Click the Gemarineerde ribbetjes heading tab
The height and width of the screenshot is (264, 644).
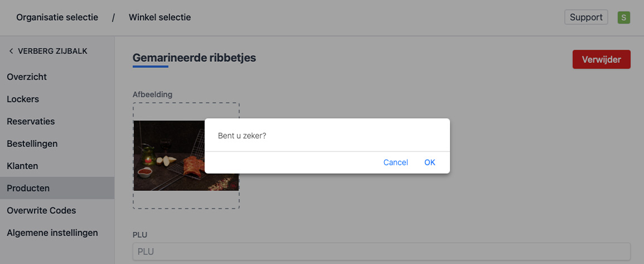coord(194,57)
